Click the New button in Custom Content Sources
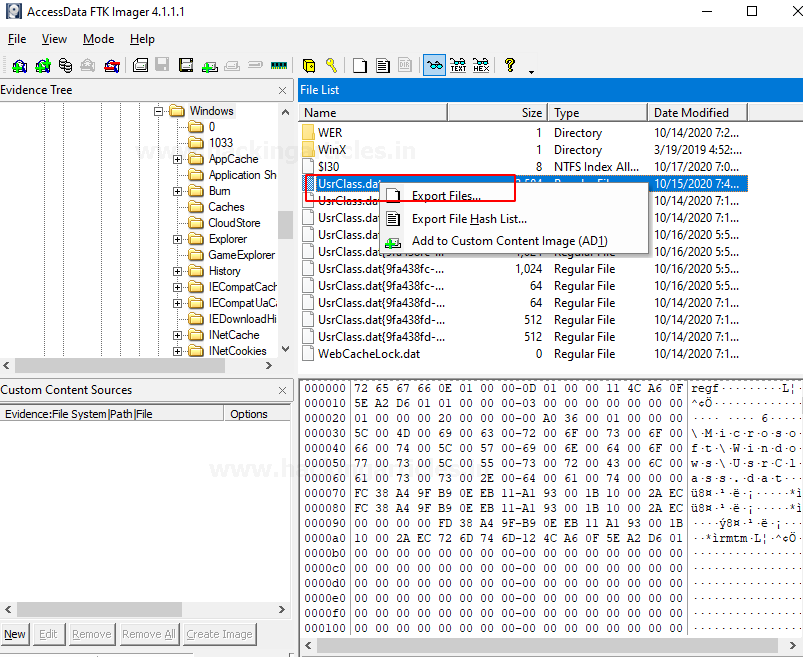The width and height of the screenshot is (803, 657). (x=15, y=634)
